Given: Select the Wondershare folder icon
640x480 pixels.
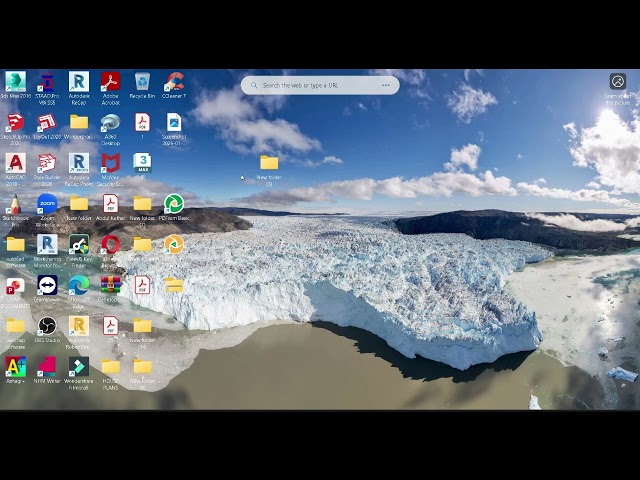Looking at the screenshot, I should [79, 122].
